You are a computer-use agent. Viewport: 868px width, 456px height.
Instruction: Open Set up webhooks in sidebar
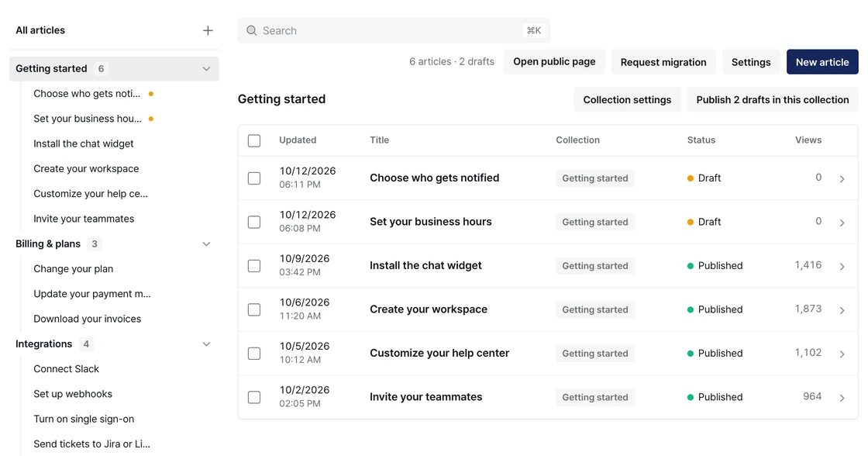tap(73, 394)
